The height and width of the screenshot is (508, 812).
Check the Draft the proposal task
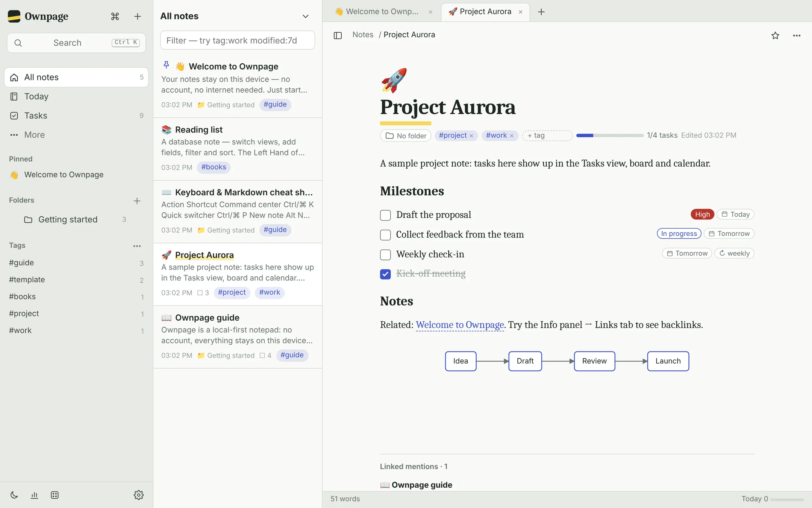click(385, 215)
